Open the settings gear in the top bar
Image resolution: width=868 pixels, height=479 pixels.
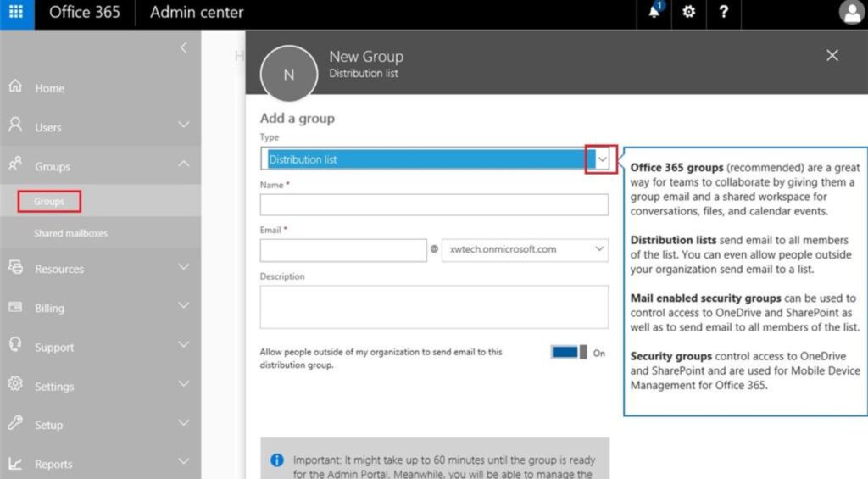pyautogui.click(x=688, y=12)
